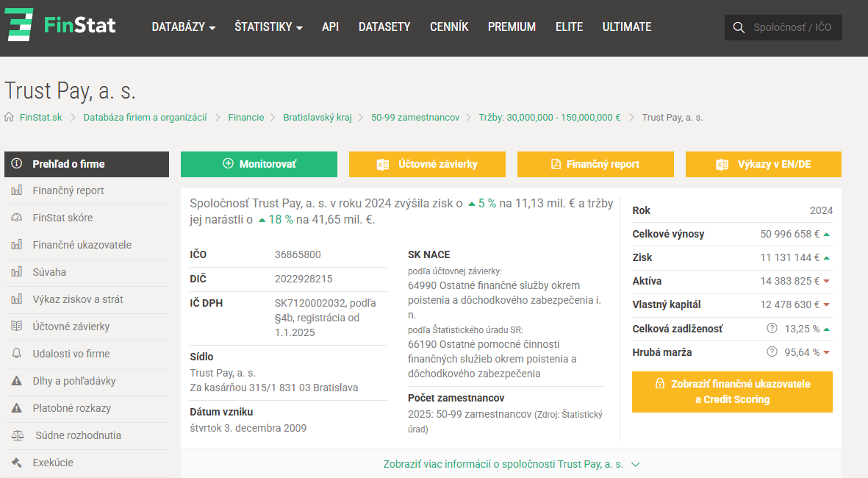
Task: Click the warning icon beside Dlhy a pohľadávky
Action: pos(17,380)
